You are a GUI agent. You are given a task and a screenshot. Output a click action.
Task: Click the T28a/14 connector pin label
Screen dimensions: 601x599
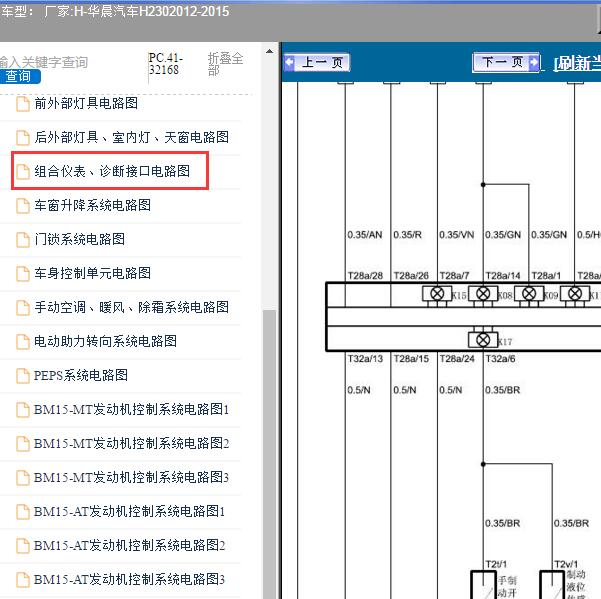click(503, 276)
